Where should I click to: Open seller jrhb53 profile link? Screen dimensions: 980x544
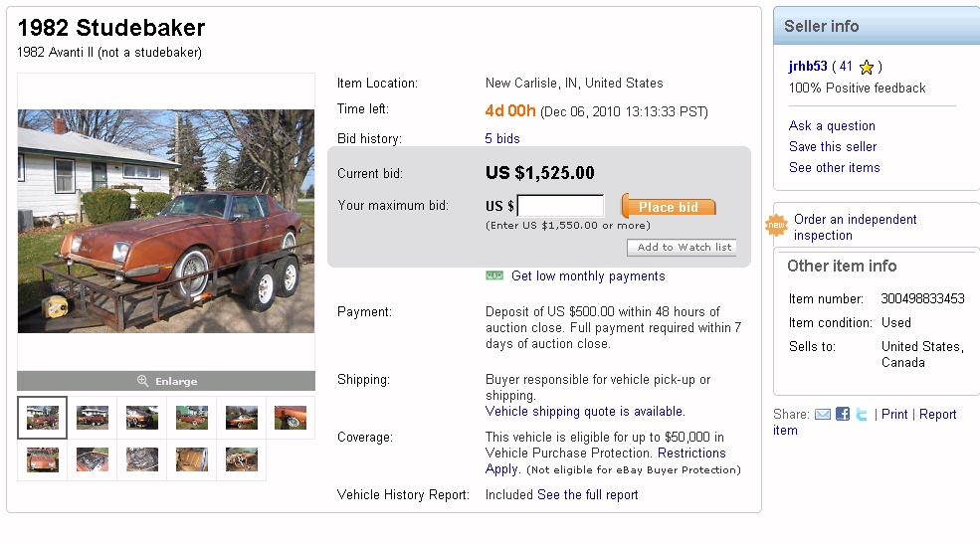pyautogui.click(x=808, y=67)
